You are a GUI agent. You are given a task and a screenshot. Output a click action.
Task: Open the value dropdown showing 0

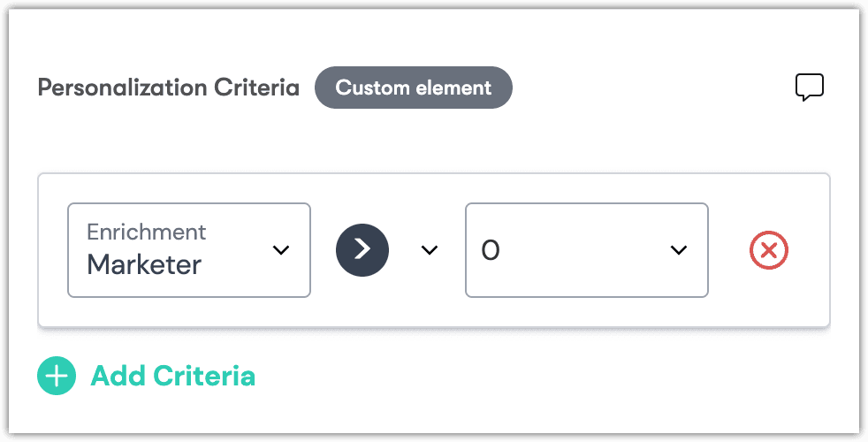(x=586, y=250)
